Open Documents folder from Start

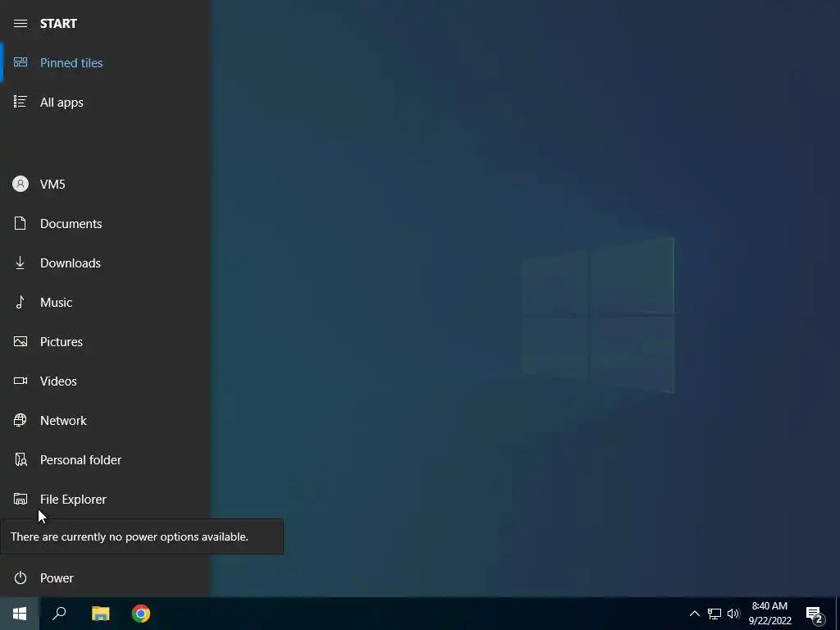(105, 223)
